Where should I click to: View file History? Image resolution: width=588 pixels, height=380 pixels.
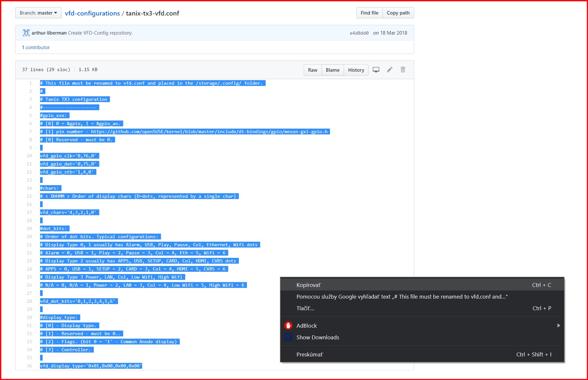[356, 70]
